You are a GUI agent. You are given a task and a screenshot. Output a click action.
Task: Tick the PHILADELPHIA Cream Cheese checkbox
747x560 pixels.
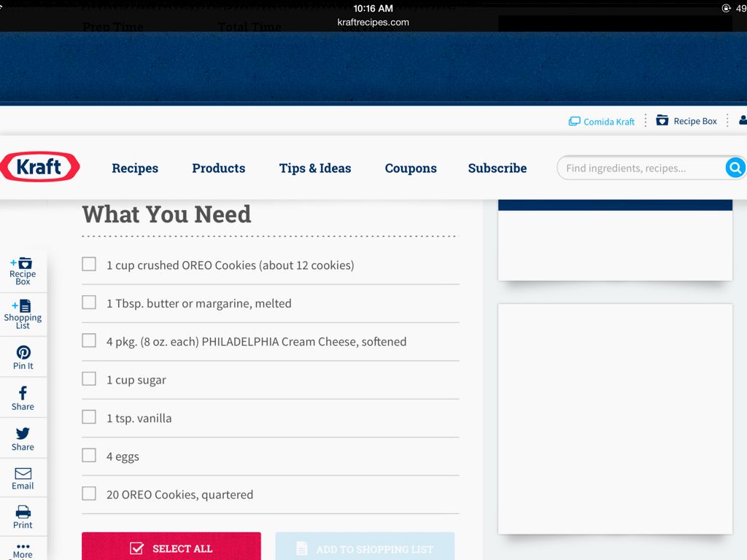click(x=89, y=341)
